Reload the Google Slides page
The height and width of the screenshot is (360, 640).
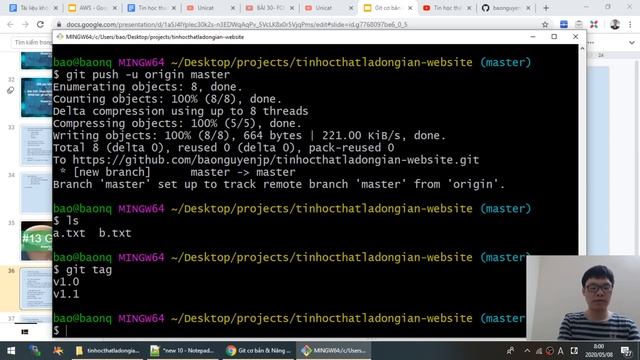tap(40, 24)
